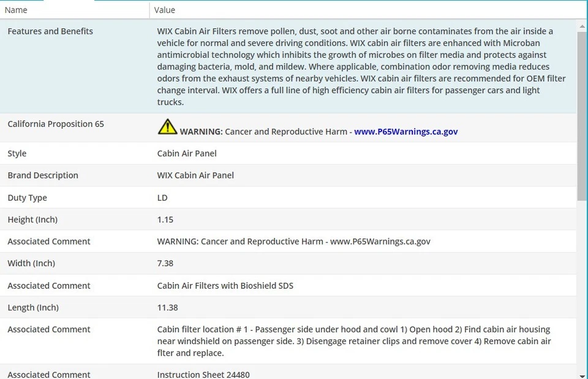Select the 7.38 width value
The image size is (588, 379).
[x=165, y=263]
